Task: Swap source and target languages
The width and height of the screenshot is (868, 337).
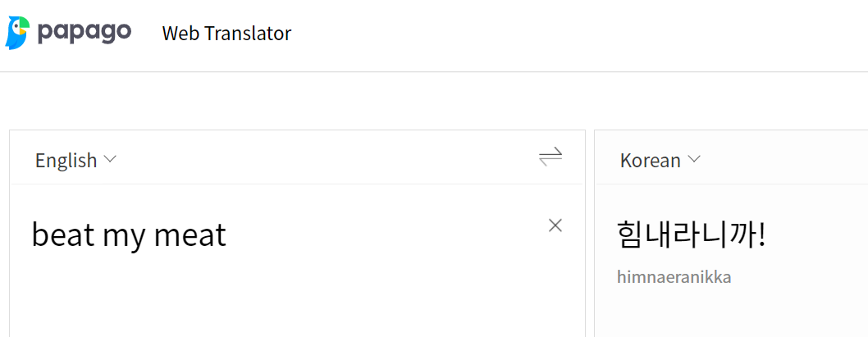Action: 550,156
